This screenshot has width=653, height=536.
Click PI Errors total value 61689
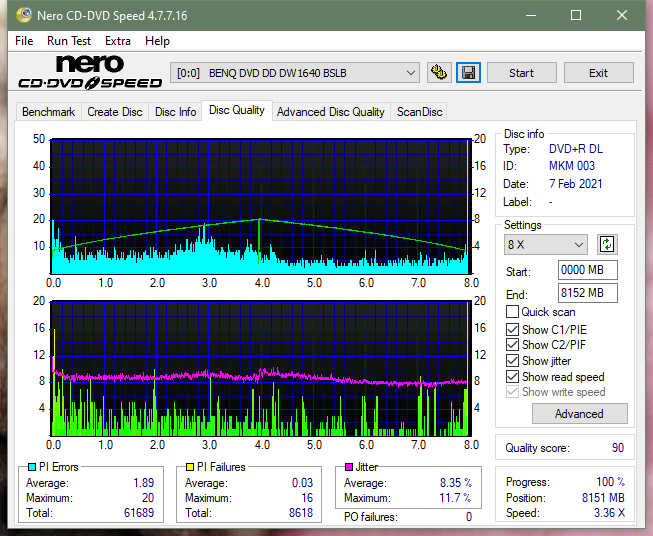[139, 513]
